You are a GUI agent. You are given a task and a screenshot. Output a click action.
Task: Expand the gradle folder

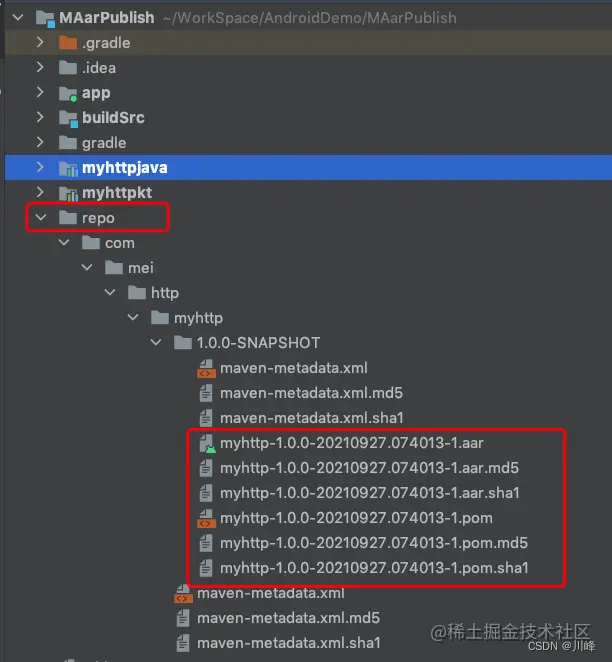tap(40, 142)
